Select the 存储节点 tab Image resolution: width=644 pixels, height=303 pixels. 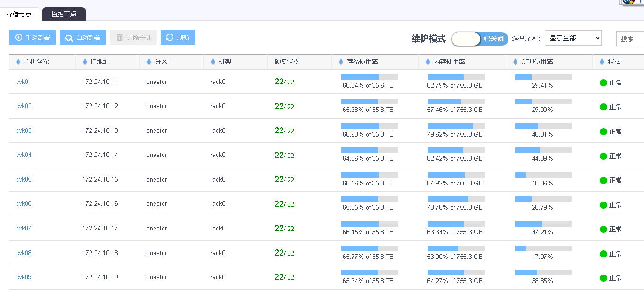[19, 14]
